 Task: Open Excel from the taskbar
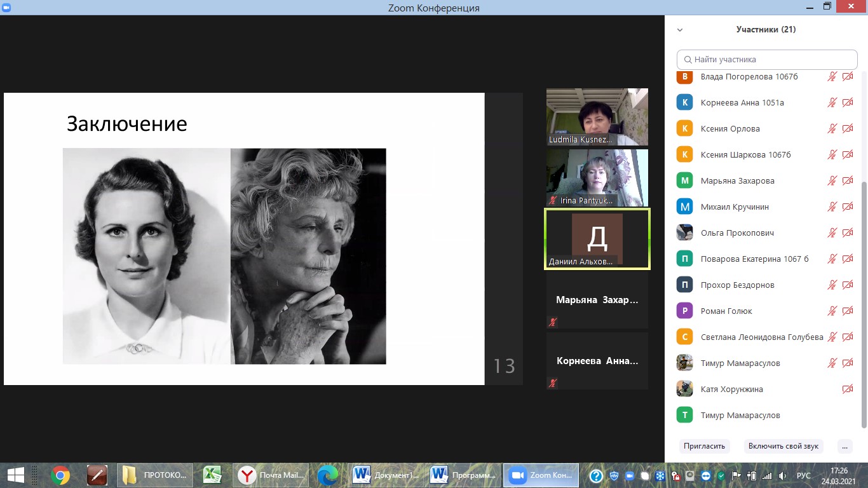212,475
